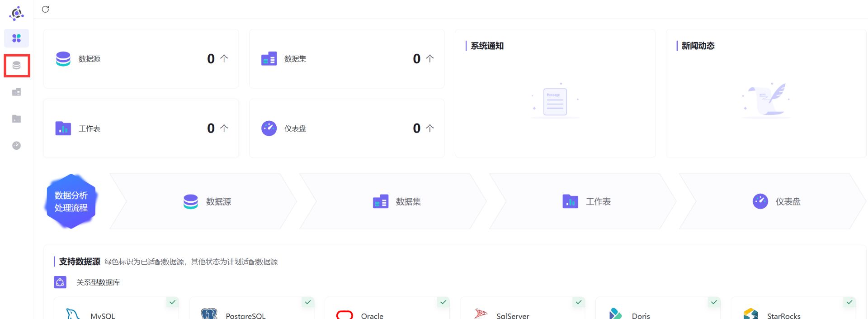Click the 仪表盘 count value 0
The height and width of the screenshot is (319, 868).
416,129
